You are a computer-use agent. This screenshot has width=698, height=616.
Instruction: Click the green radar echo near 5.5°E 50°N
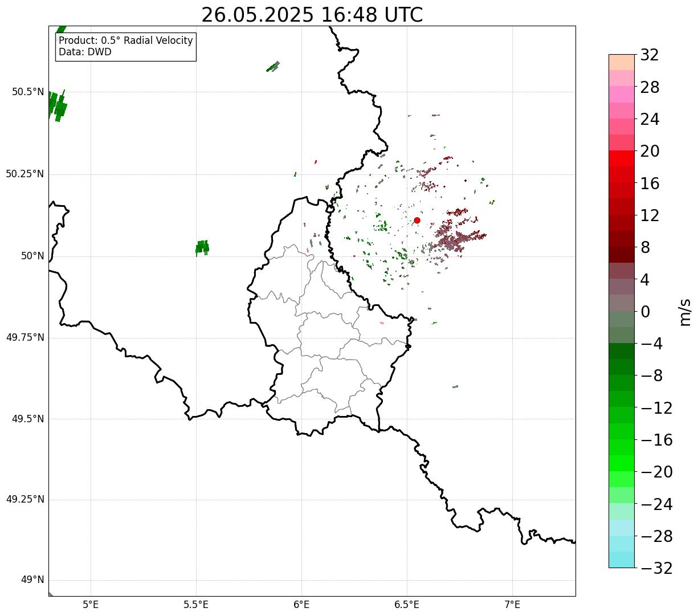(x=202, y=247)
